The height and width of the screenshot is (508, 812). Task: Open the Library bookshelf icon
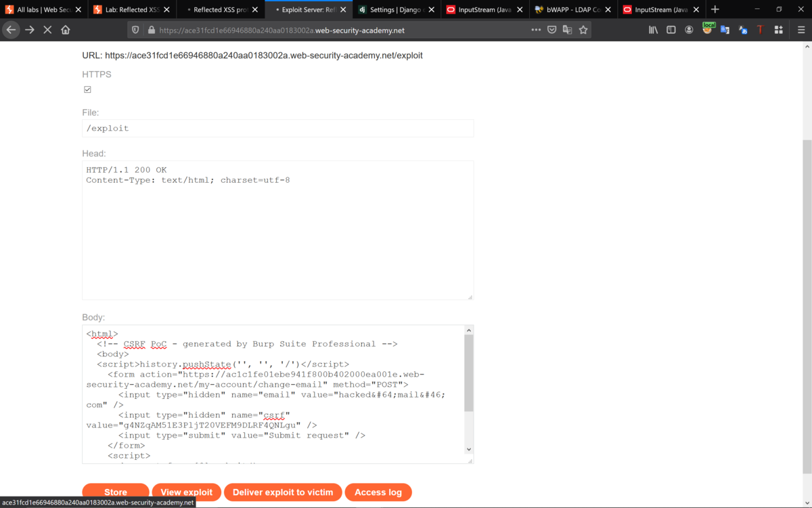pyautogui.click(x=653, y=30)
